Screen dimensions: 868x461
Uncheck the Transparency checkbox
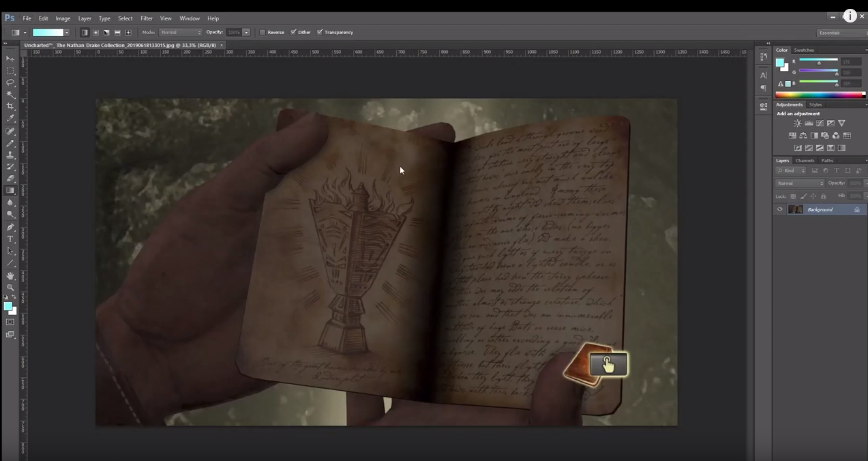click(320, 32)
